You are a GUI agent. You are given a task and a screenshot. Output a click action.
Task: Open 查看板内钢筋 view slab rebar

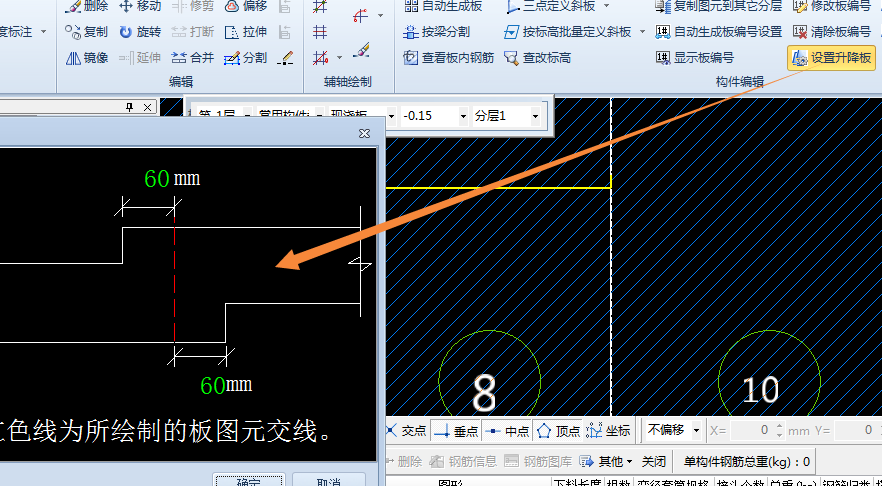(x=449, y=58)
